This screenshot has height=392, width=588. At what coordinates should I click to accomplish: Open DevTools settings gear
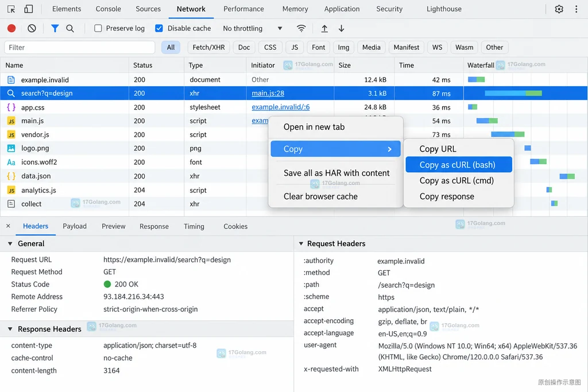[x=559, y=9]
